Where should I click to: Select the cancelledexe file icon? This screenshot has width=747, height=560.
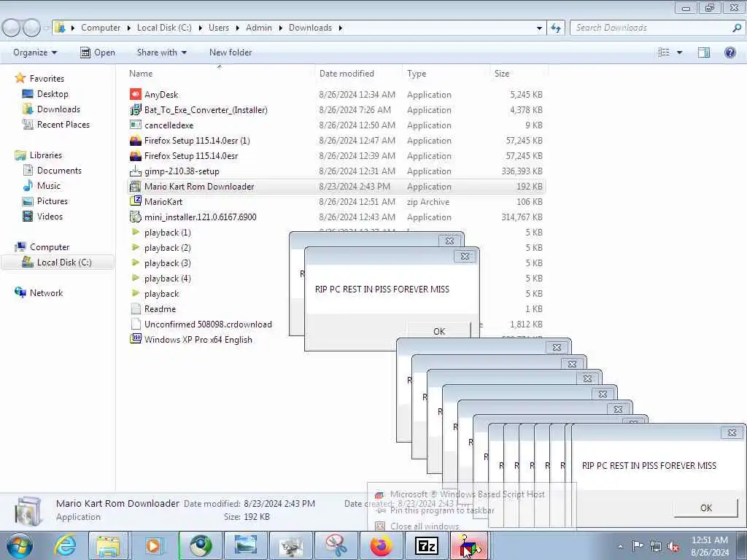(135, 125)
